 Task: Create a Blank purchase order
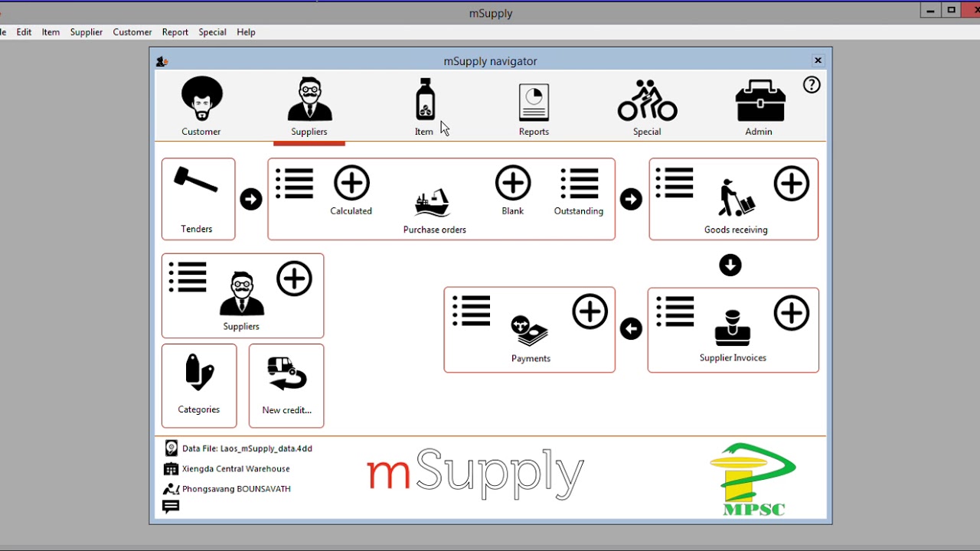[x=513, y=184]
